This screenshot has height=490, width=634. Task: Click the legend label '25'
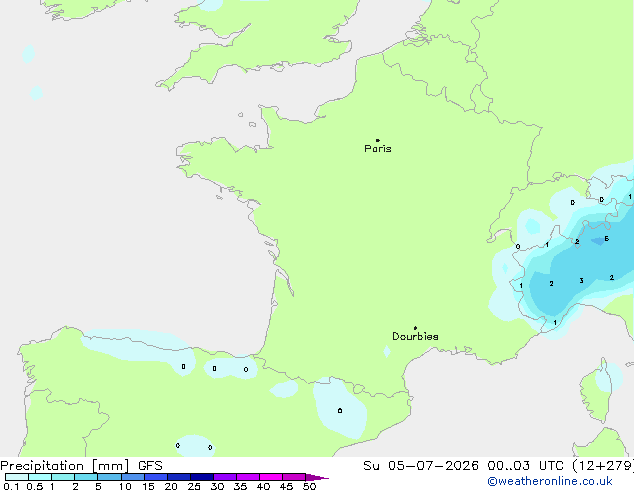194,486
